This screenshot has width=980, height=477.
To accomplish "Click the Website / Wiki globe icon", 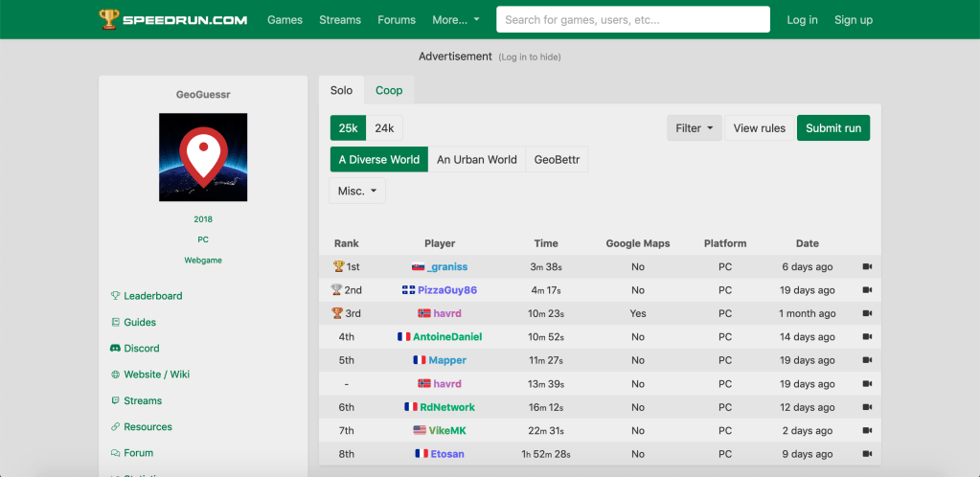I will click(115, 375).
